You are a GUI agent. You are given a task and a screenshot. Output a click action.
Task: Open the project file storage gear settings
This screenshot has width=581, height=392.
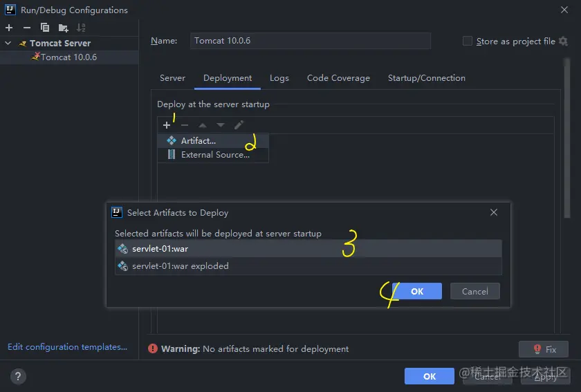563,41
